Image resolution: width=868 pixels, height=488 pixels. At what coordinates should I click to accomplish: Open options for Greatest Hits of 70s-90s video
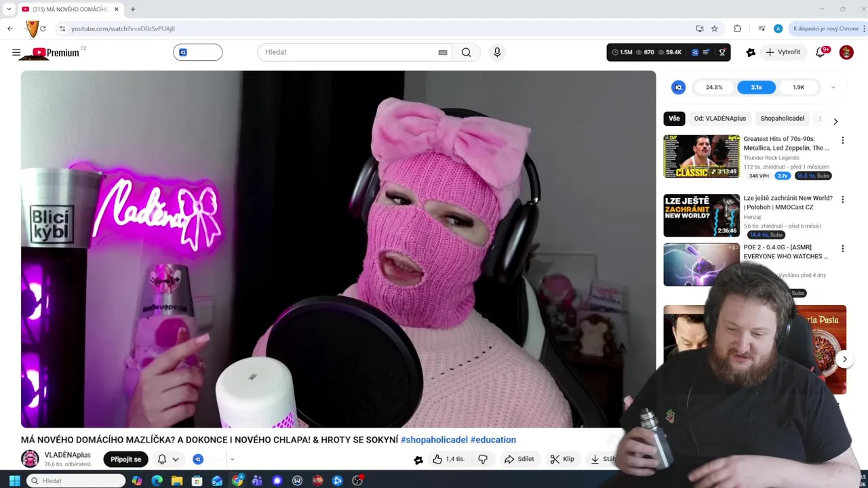(x=843, y=140)
